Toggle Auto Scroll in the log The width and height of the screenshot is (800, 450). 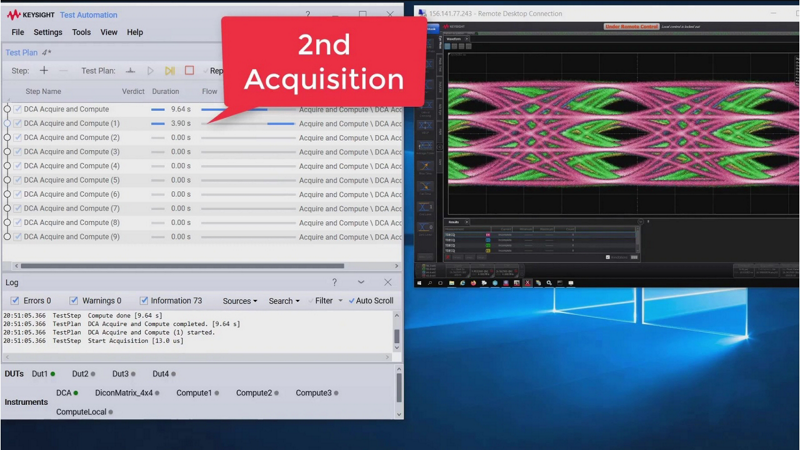370,301
